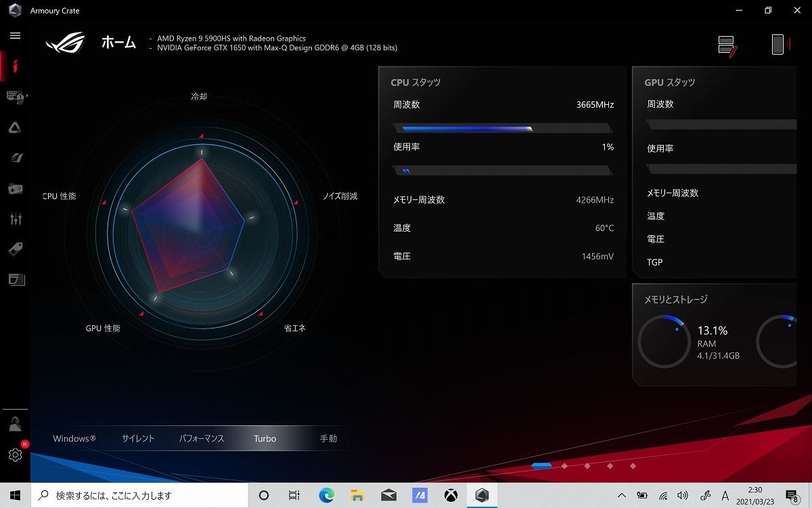
Task: Click the first active page indicator
Action: point(541,465)
